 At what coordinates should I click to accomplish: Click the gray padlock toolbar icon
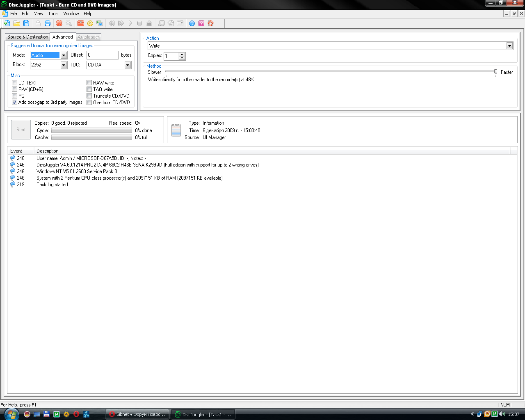38,23
